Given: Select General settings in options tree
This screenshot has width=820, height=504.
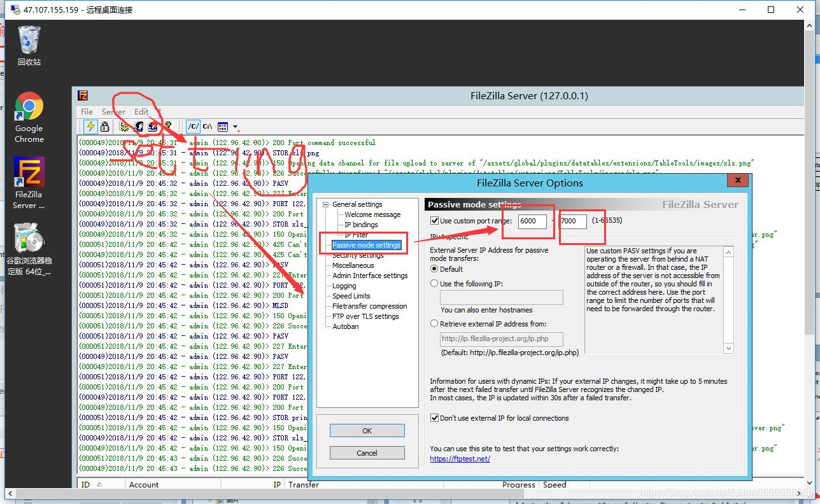Looking at the screenshot, I should [x=357, y=204].
